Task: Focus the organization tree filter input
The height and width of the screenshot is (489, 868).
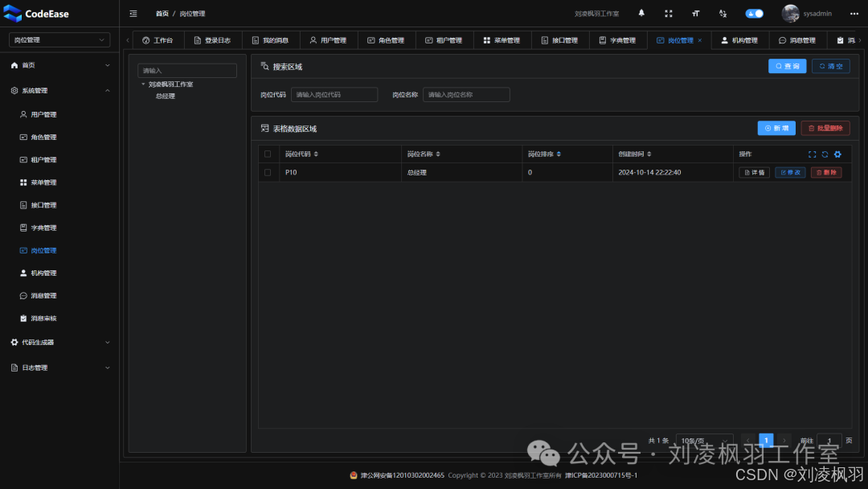Action: pyautogui.click(x=187, y=70)
